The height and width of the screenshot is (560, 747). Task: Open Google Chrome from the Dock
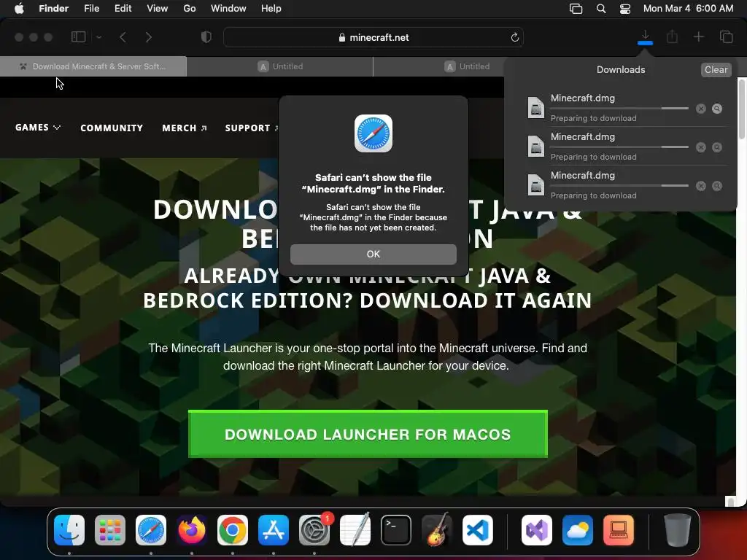(x=233, y=530)
